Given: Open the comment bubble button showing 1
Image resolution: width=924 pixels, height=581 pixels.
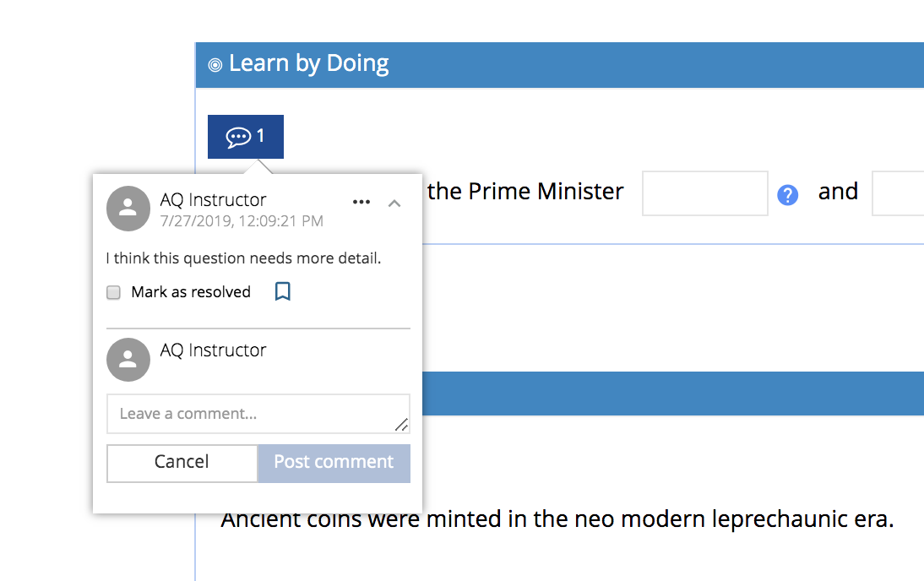Looking at the screenshot, I should [246, 137].
